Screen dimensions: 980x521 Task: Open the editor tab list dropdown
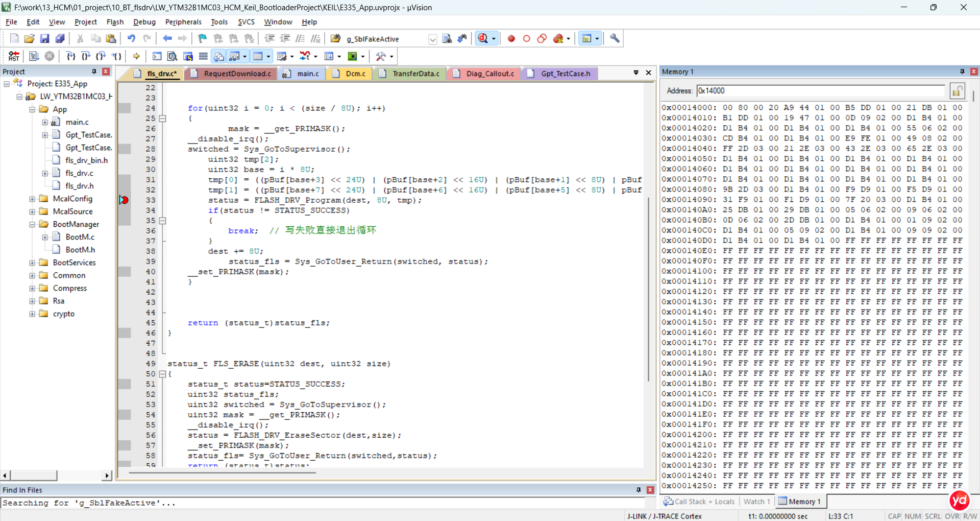pos(636,73)
